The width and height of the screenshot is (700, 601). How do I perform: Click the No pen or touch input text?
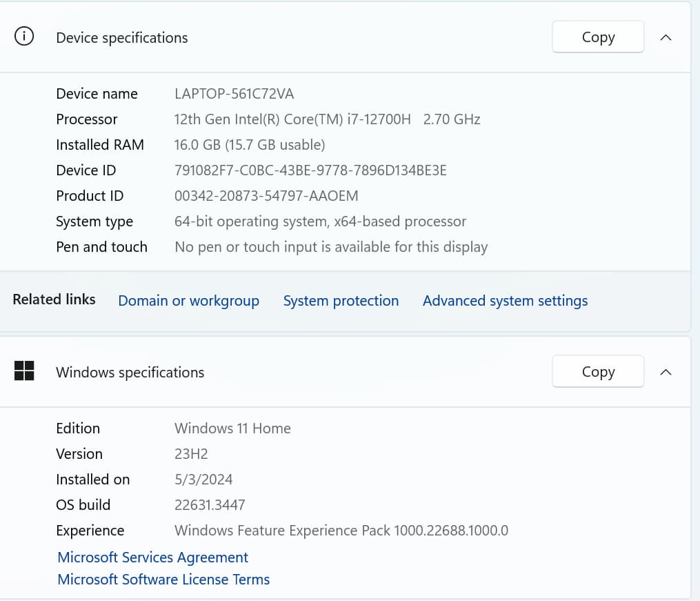[x=331, y=247]
